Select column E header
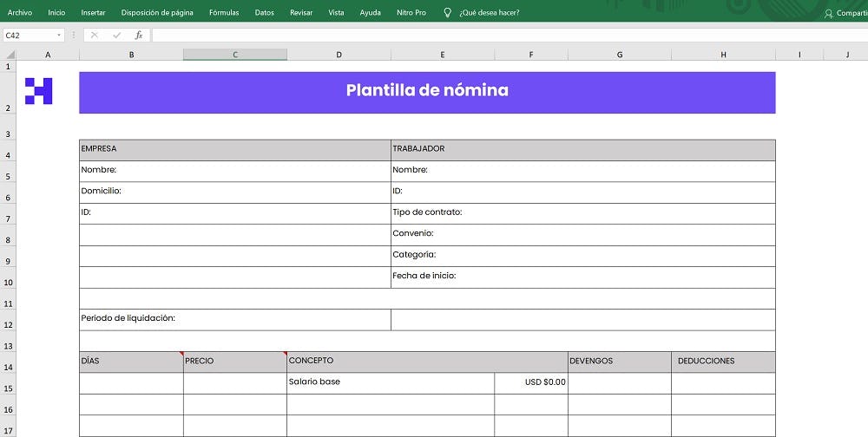 pyautogui.click(x=443, y=55)
